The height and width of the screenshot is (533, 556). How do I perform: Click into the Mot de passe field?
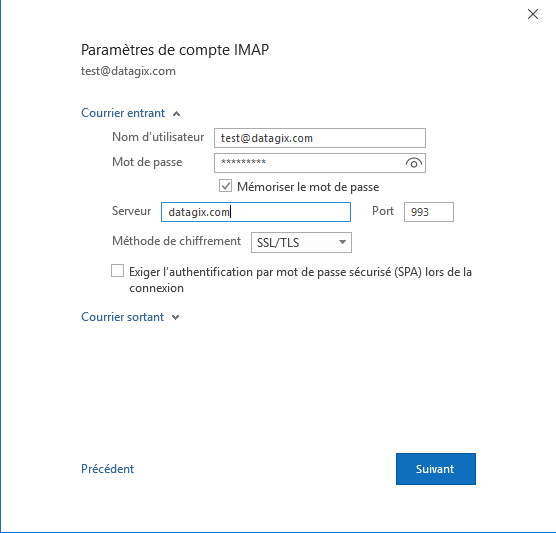308,163
